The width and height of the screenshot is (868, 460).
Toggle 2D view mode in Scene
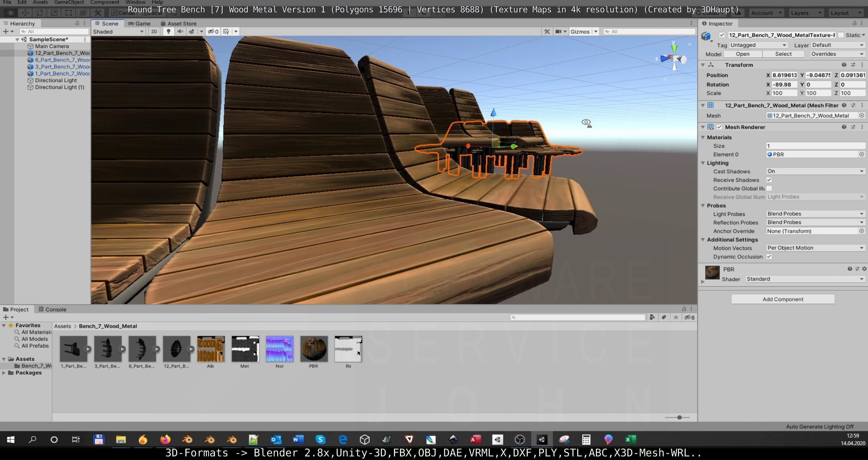[154, 31]
